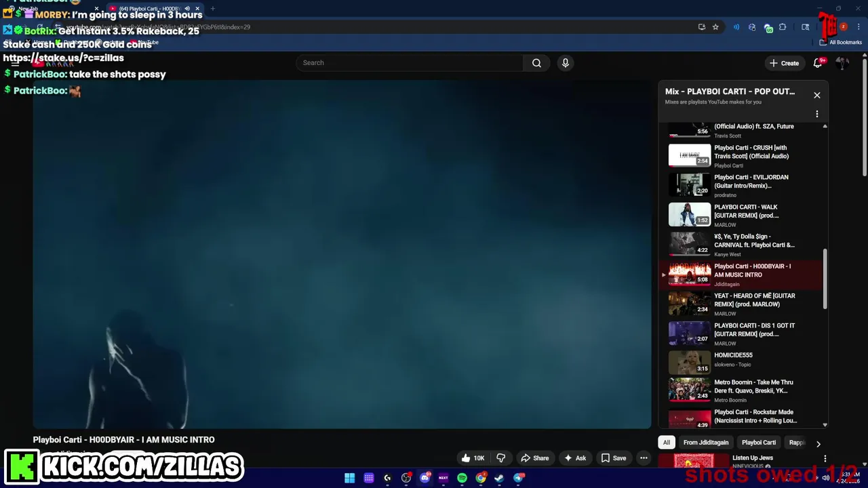Viewport: 868px width, 488px height.
Task: Click the Ask button
Action: pos(575,458)
